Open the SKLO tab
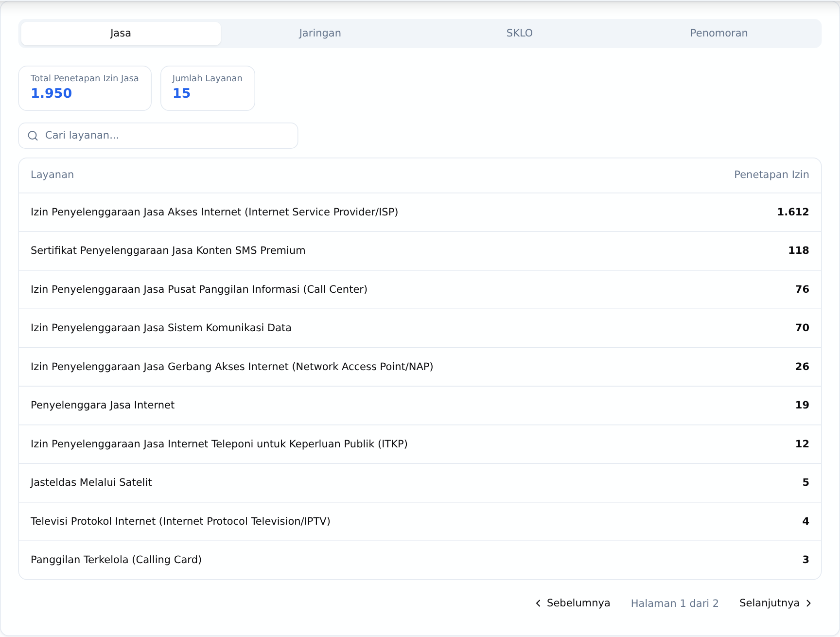Screen dimensions: 840x637 point(520,33)
